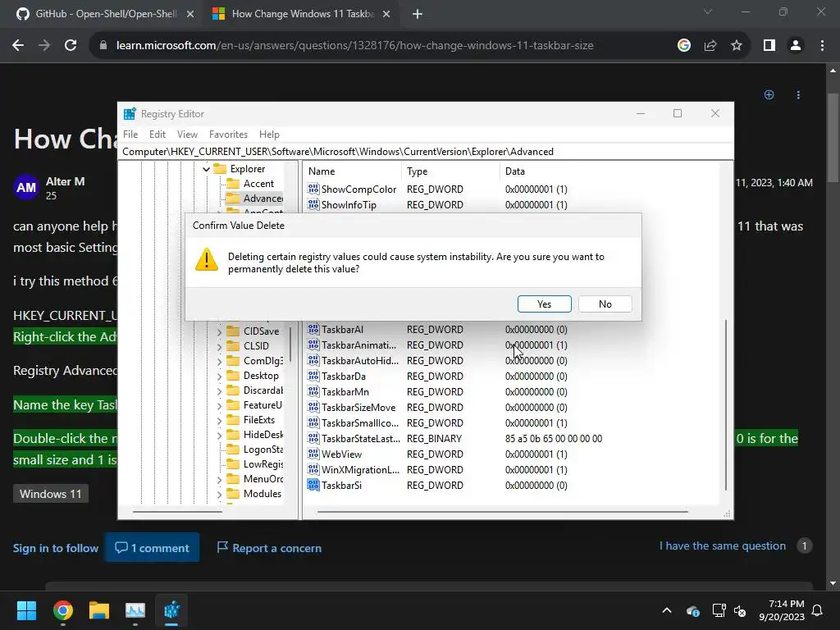Expand the CIDSave tree node
Image resolution: width=840 pixels, height=630 pixels.
(219, 331)
